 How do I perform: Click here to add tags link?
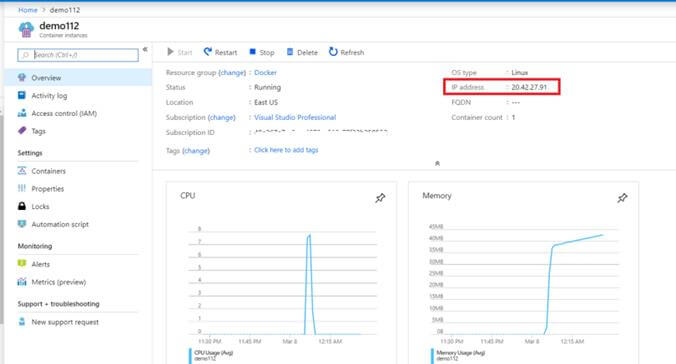point(286,150)
